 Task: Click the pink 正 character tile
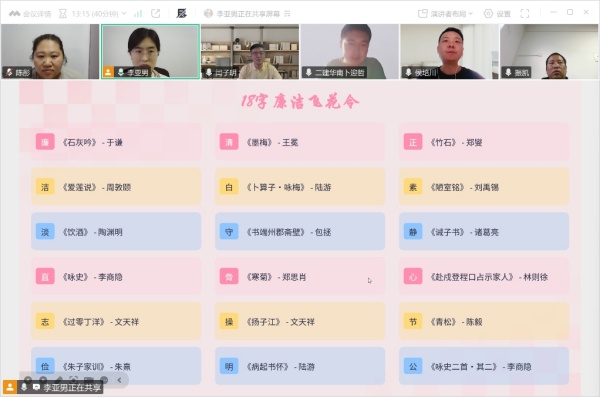coord(413,142)
